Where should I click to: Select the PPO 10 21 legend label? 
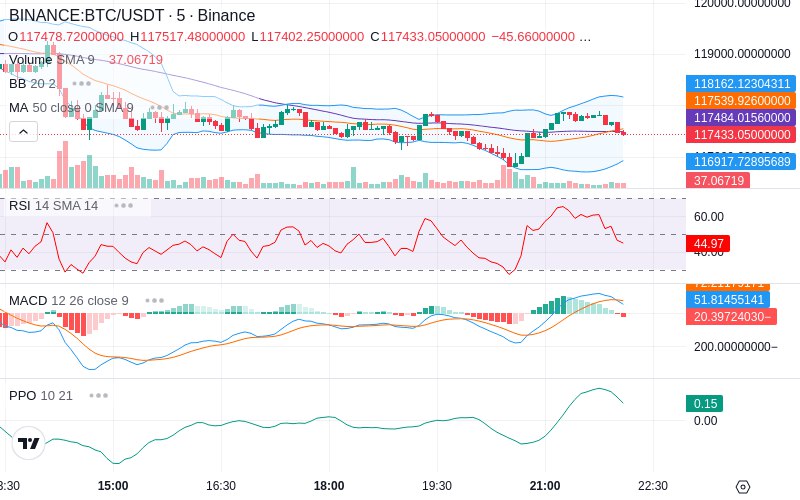(x=41, y=395)
